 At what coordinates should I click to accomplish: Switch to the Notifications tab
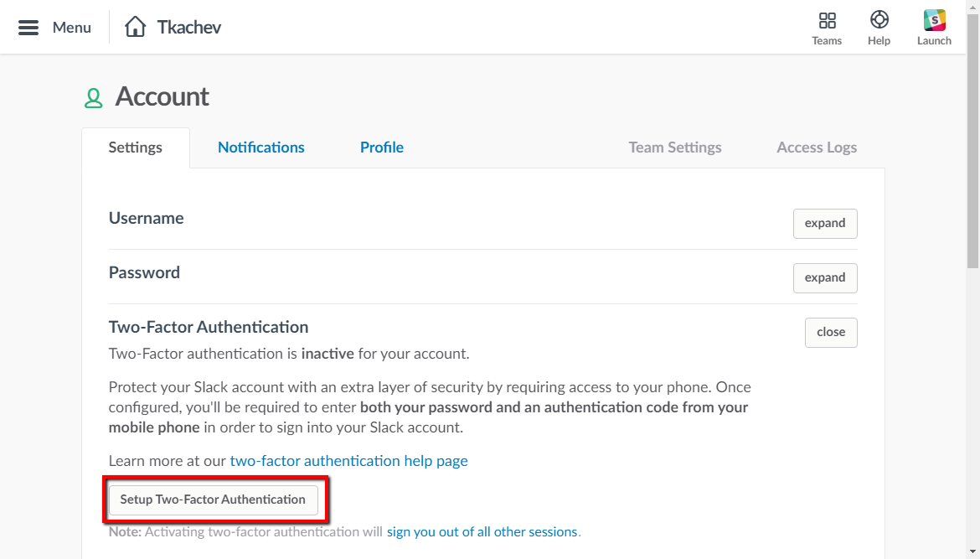[x=261, y=148]
